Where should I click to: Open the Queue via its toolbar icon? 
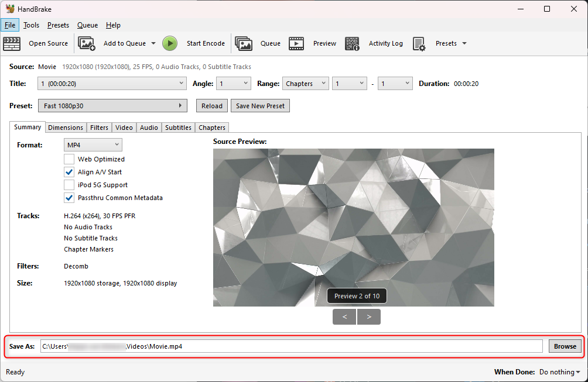[244, 43]
